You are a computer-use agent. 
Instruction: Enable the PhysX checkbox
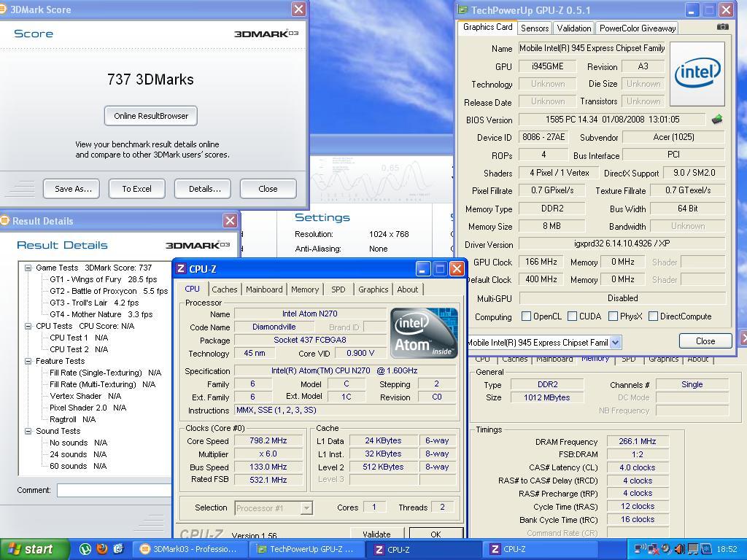tap(613, 316)
